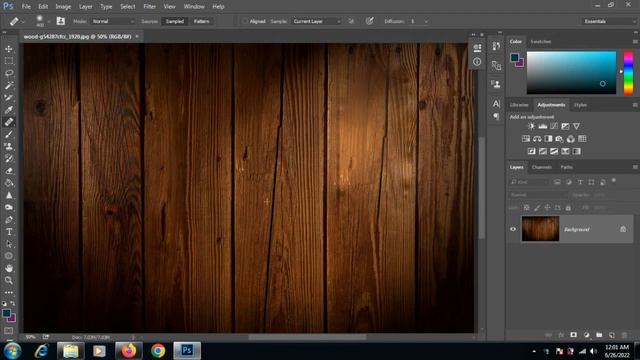Screen dimensions: 640x360
Task: Toggle Quick Mask mode icon
Action: (9, 331)
